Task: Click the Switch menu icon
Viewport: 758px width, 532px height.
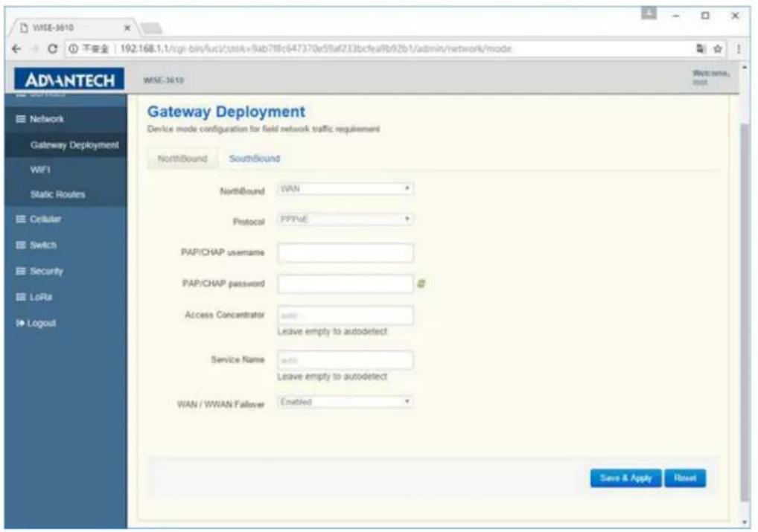Action: pos(20,245)
